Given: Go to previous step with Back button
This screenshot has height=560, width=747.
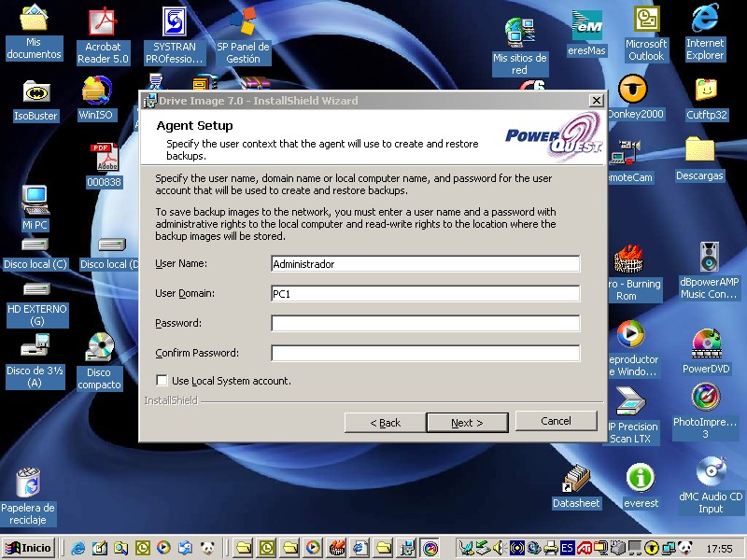Looking at the screenshot, I should pyautogui.click(x=385, y=423).
